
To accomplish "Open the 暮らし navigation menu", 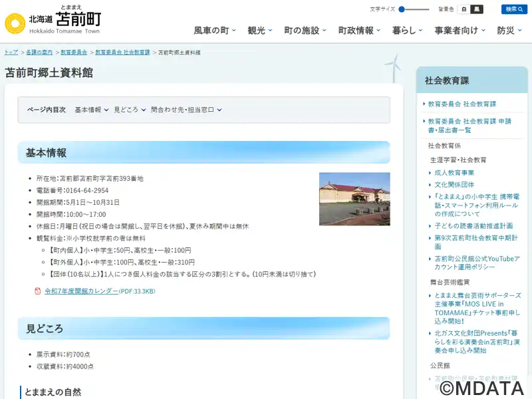I will tap(408, 31).
